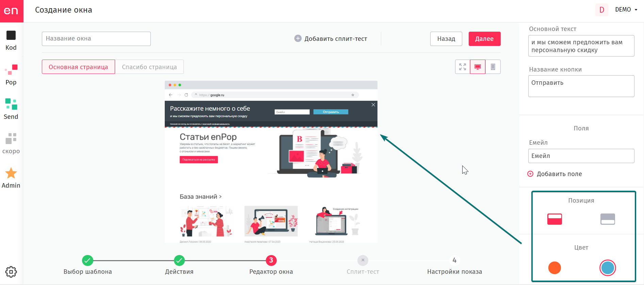Switch preview to fullscreen mode
The image size is (644, 285).
point(463,67)
